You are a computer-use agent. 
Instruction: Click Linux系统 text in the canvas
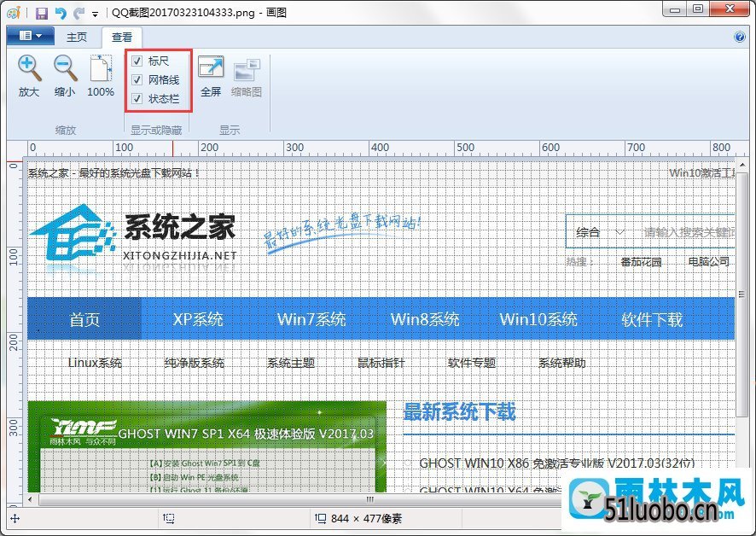(x=95, y=363)
